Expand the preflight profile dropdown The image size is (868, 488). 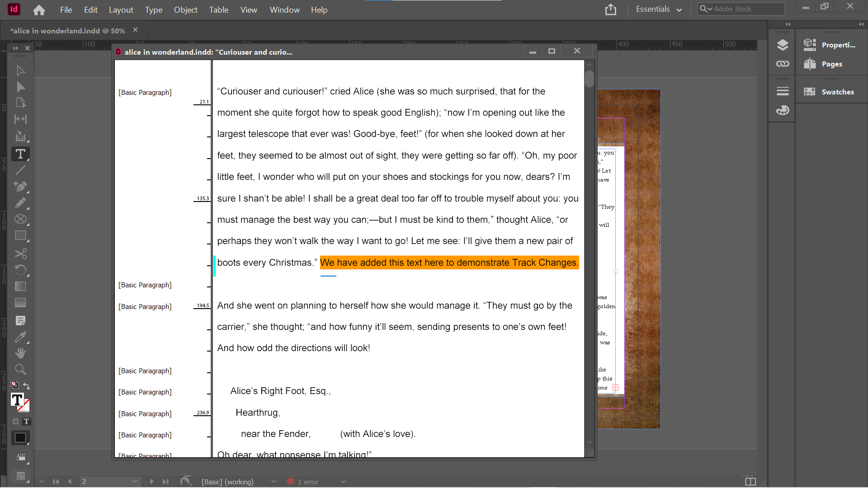pos(274,482)
